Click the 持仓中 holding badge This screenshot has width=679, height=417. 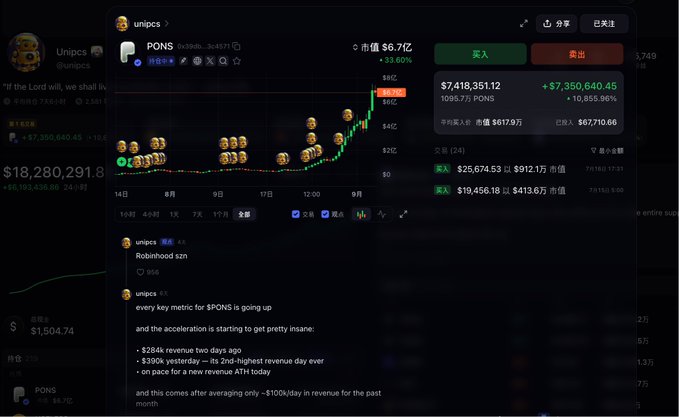pos(161,61)
